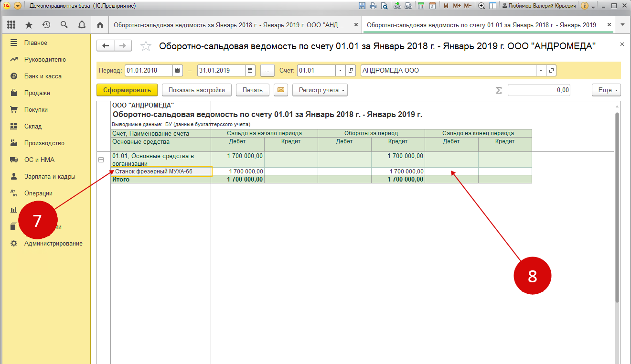Open the 'Банк и касса' section

[x=43, y=76]
